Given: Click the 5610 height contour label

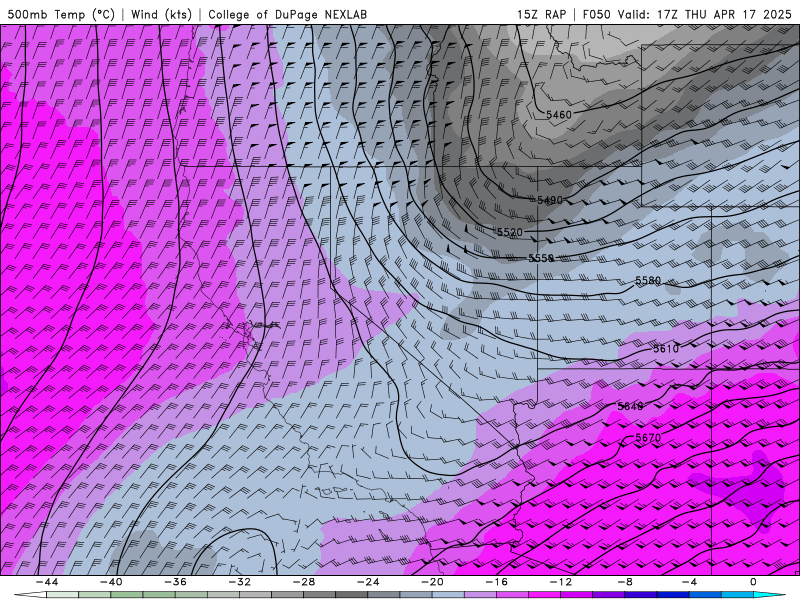Looking at the screenshot, I should [x=666, y=348].
